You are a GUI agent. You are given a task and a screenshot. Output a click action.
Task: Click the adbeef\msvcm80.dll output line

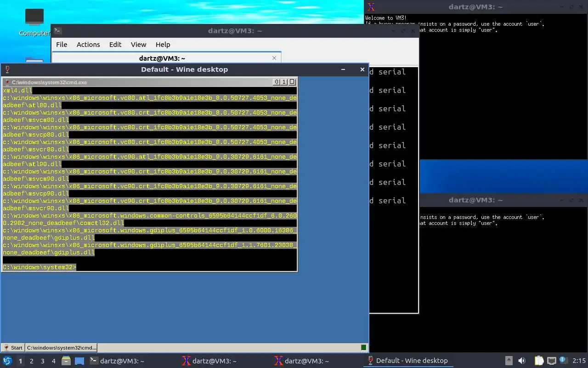pos(36,120)
